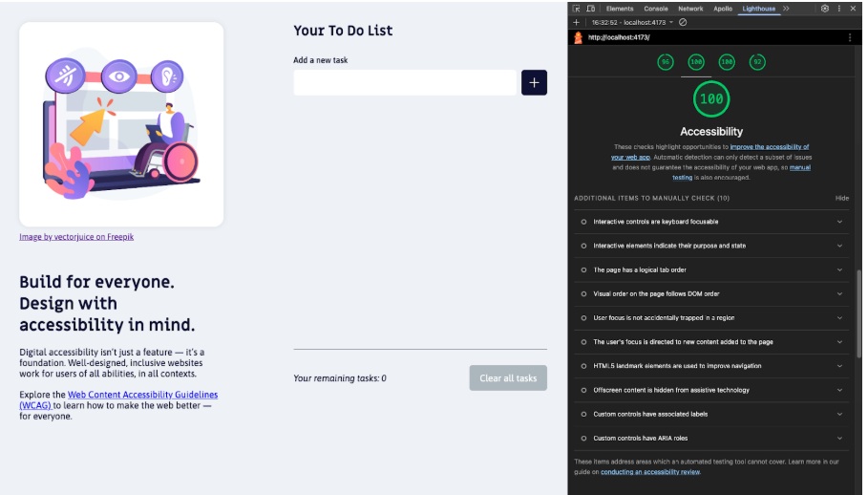
Task: Hide the additional manual check items
Action: 841,198
